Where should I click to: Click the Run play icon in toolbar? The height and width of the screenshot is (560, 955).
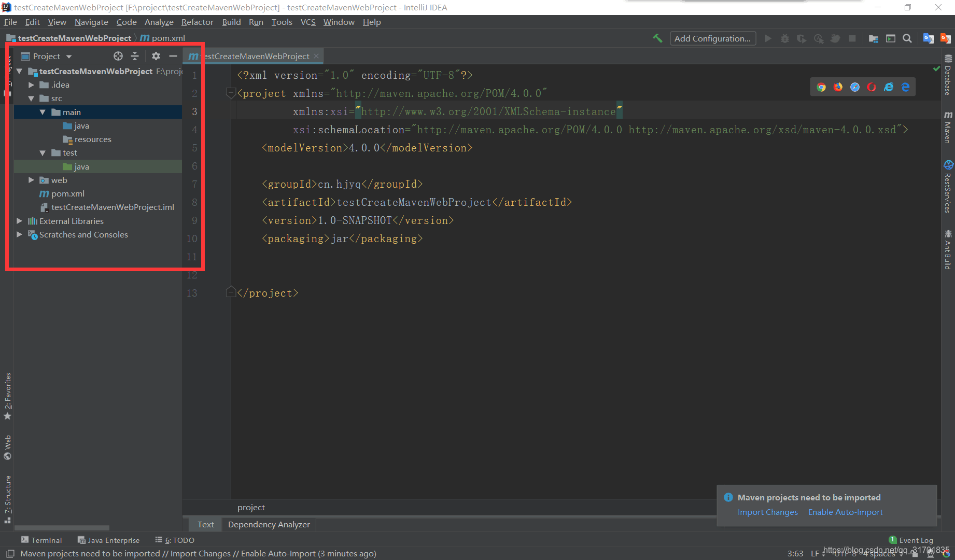768,38
